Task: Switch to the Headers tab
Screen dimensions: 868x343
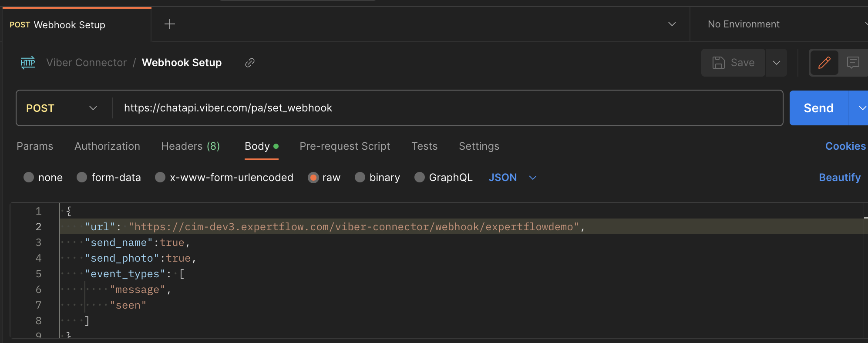Action: (190, 146)
